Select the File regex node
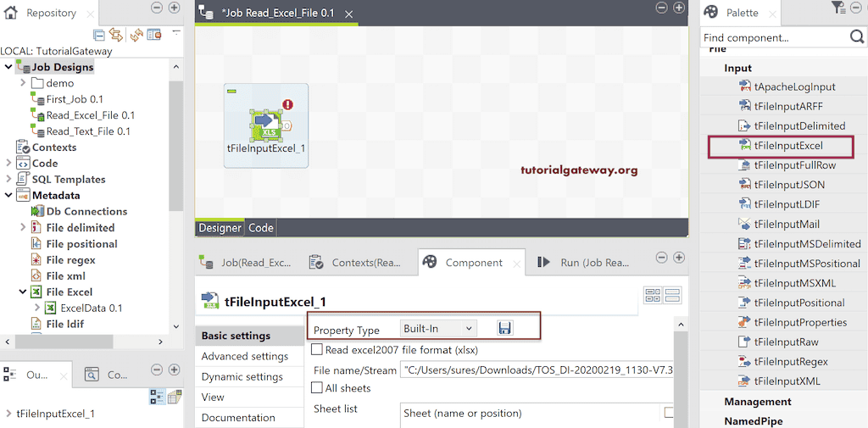Viewport: 868px width, 428px height. pyautogui.click(x=64, y=259)
